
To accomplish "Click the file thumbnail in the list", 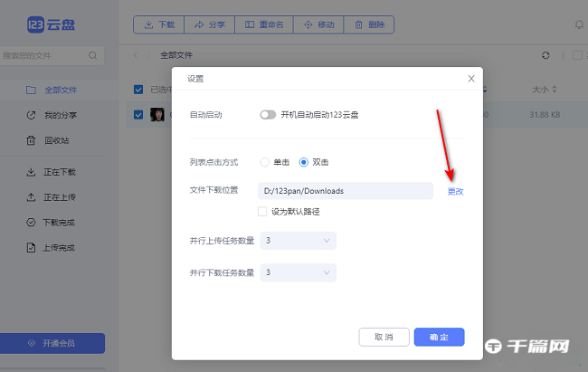I will tap(156, 115).
